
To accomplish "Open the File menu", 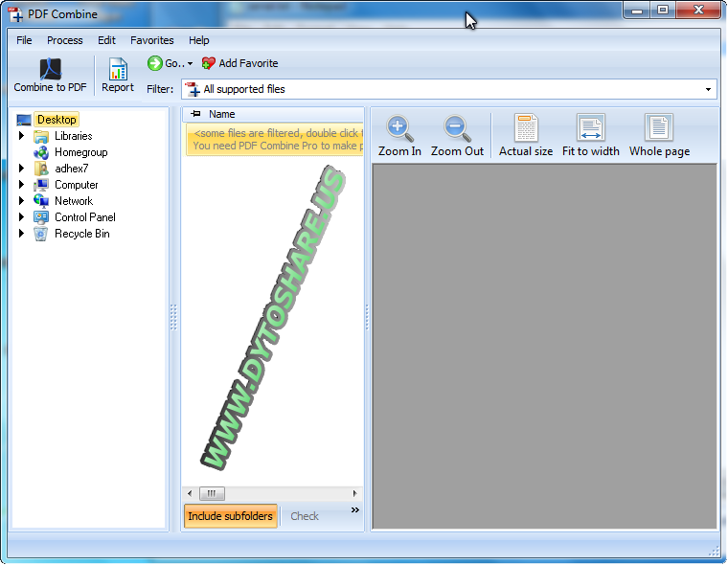I will 24,40.
